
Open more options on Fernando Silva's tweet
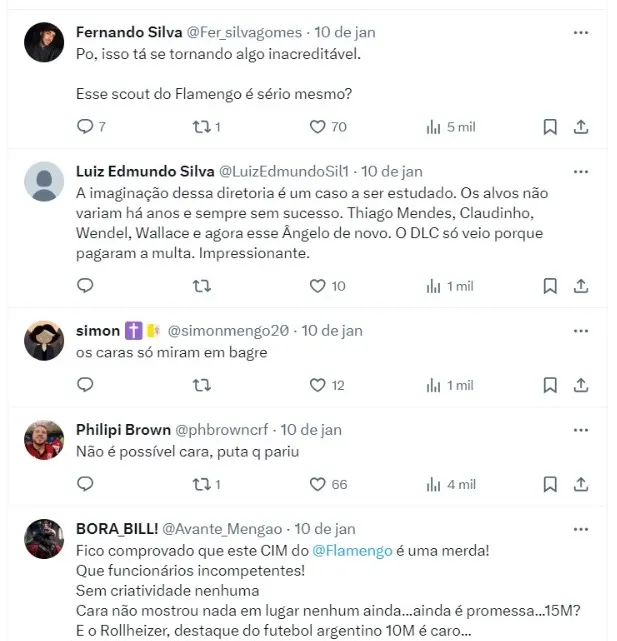pyautogui.click(x=581, y=32)
